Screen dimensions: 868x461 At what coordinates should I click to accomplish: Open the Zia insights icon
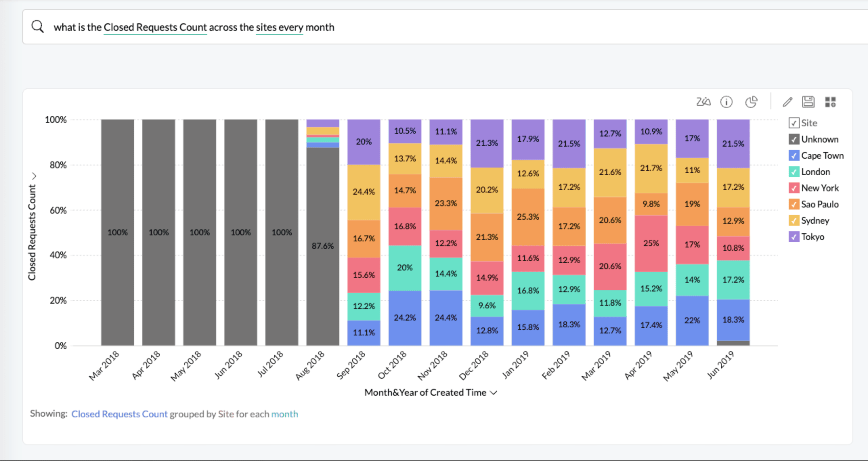click(703, 102)
